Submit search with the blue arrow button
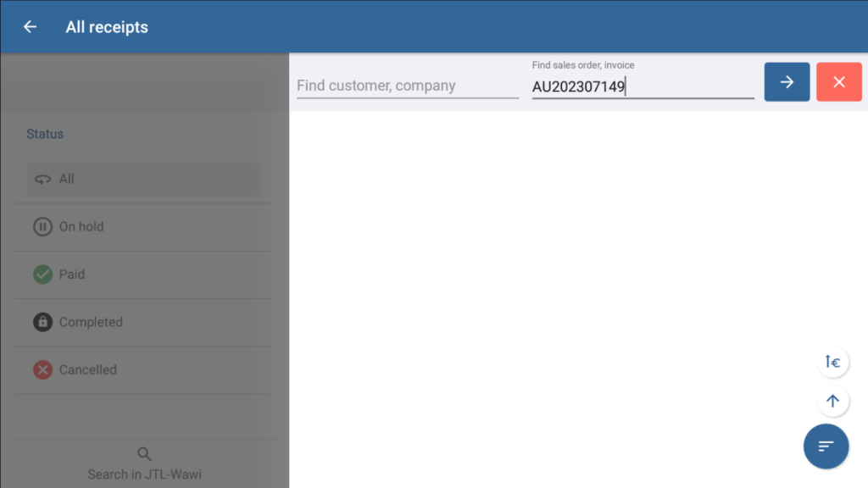The image size is (868, 488). pyautogui.click(x=787, y=82)
